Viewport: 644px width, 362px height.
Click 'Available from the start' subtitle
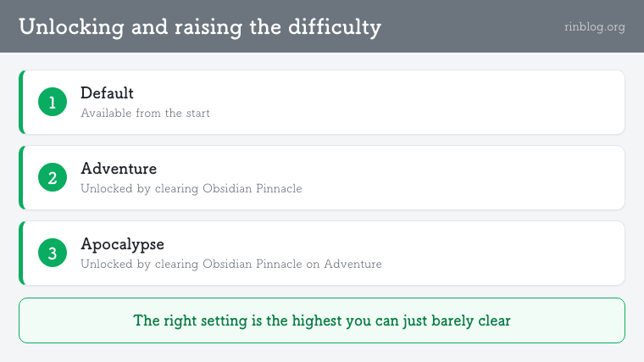[x=145, y=113]
